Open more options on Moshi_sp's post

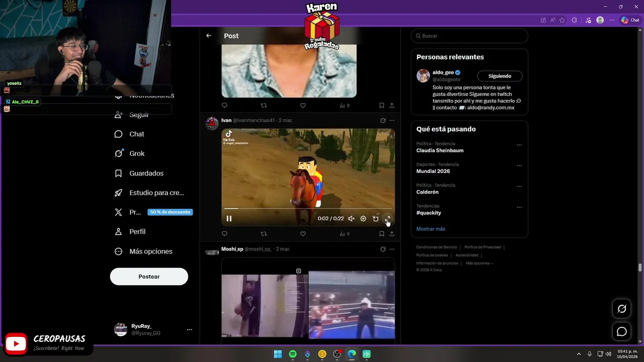(392, 249)
